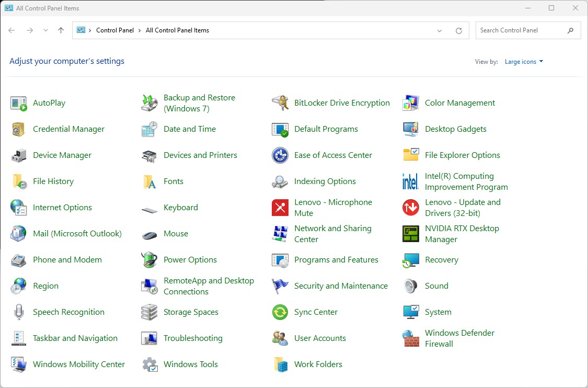Open the Devices and Printers icon

click(x=149, y=155)
